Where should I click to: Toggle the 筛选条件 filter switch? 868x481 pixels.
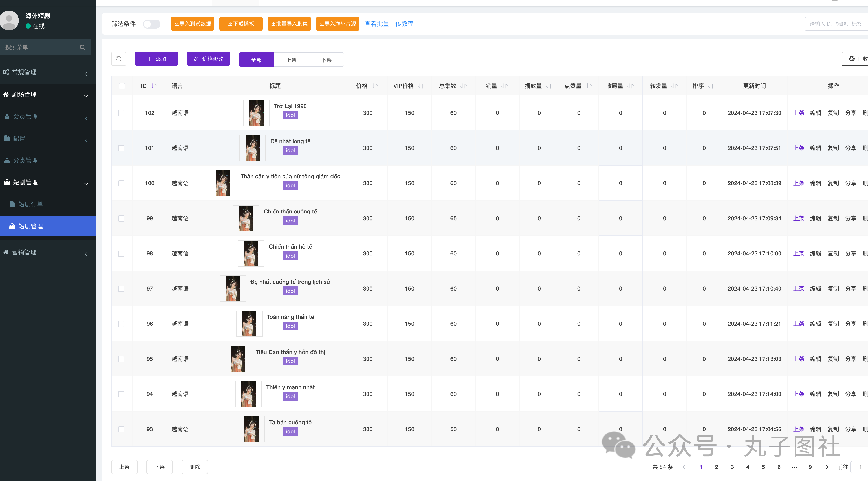[152, 24]
